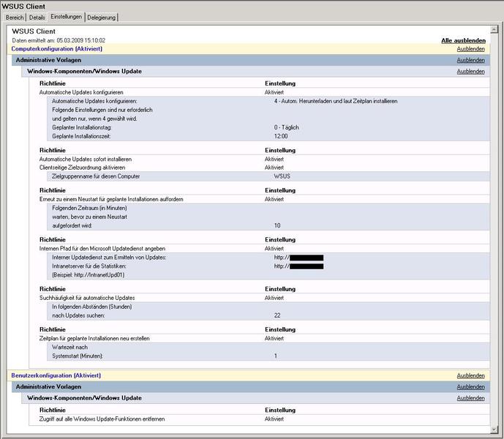Click the Alle ausblenden link

click(463, 40)
